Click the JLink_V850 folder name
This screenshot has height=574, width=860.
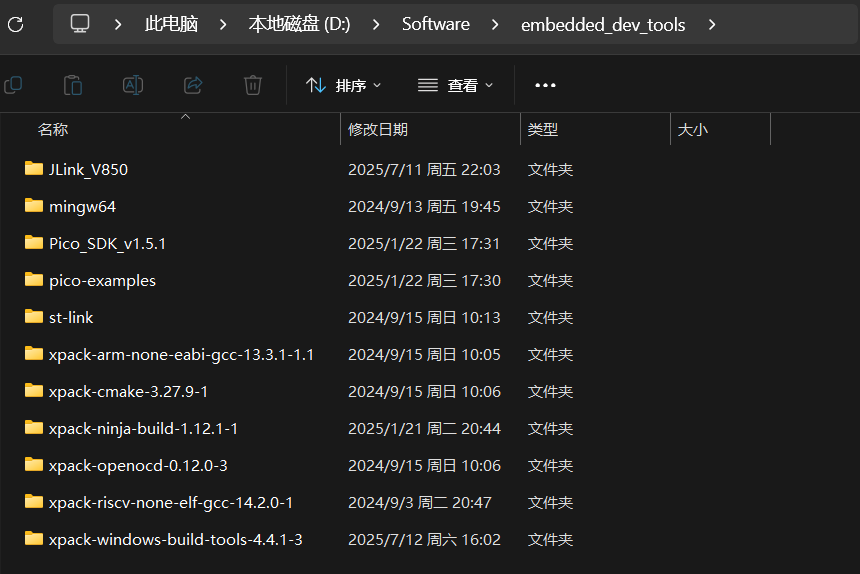[x=88, y=169]
